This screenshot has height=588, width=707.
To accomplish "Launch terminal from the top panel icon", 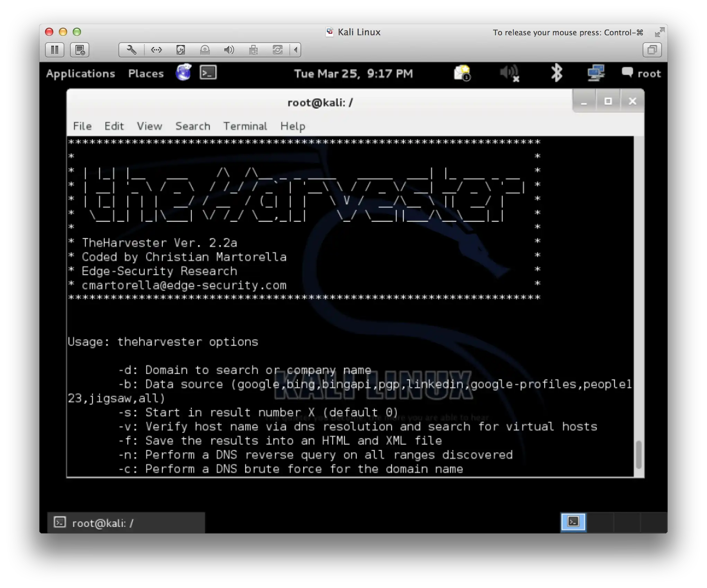I will (208, 72).
